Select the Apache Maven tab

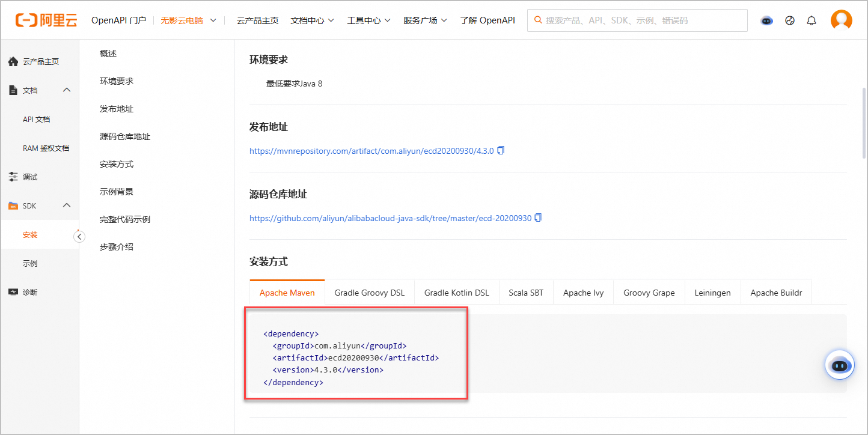[287, 293]
